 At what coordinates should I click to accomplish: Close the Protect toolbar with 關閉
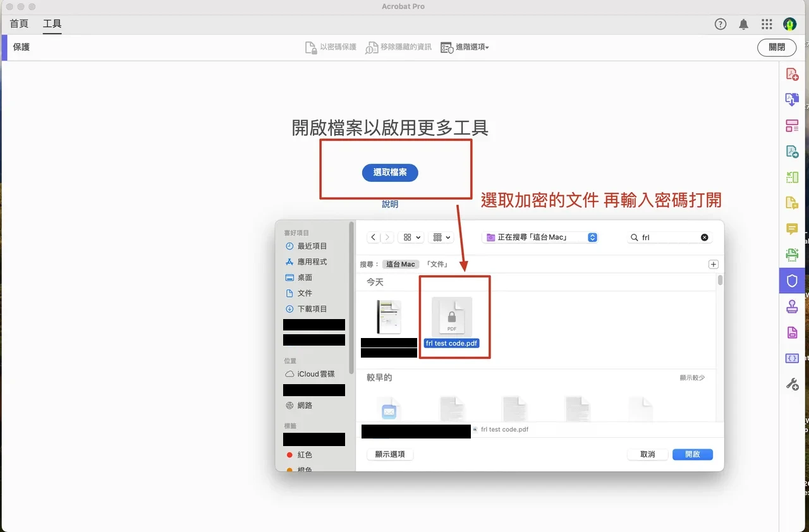coord(777,47)
